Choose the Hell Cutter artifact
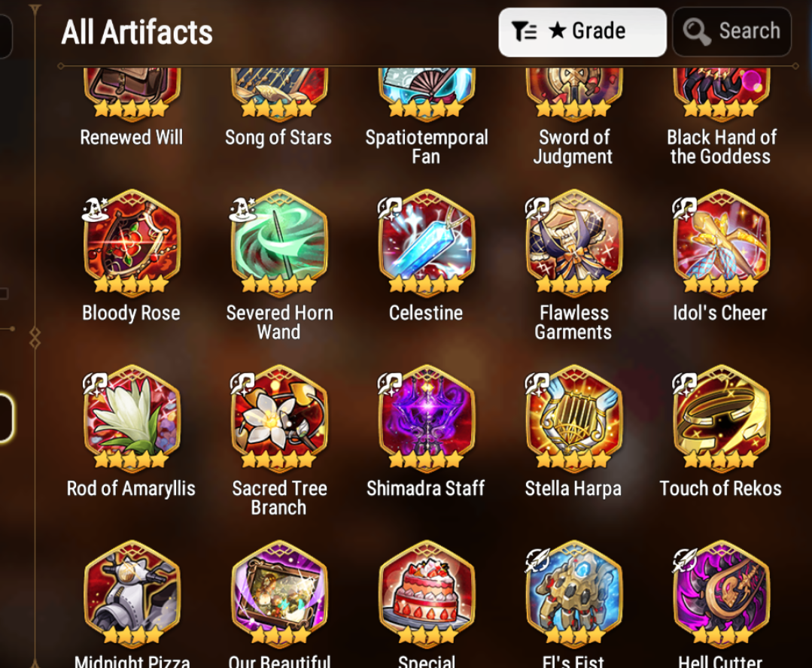 point(721,594)
